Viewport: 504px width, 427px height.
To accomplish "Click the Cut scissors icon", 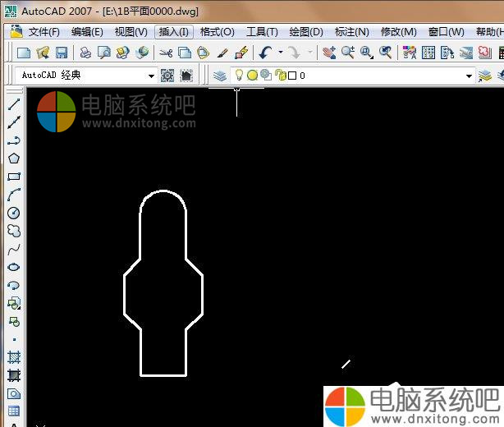I will pyautogui.click(x=166, y=53).
